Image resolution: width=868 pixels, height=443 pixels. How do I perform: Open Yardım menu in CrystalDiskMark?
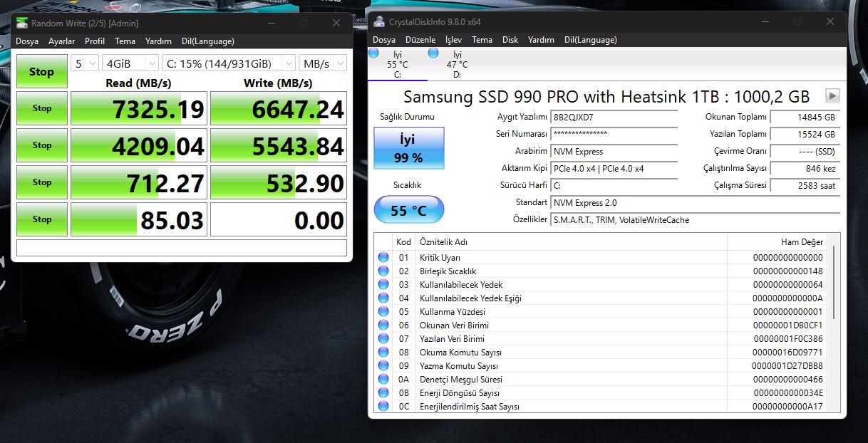(x=158, y=41)
